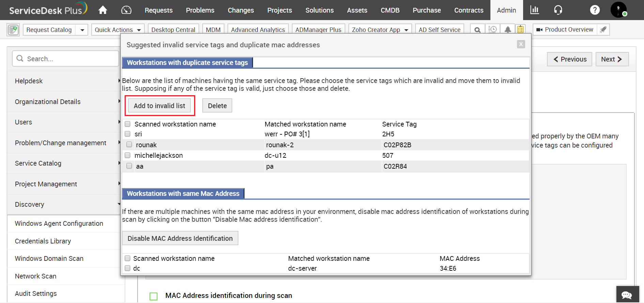
Task: Check the box for workstation rounak
Action: coord(129,145)
